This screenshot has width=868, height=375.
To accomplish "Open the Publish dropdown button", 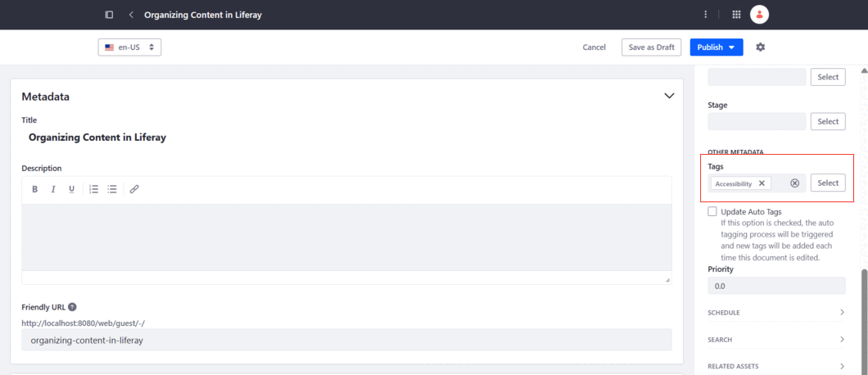I will click(x=717, y=47).
